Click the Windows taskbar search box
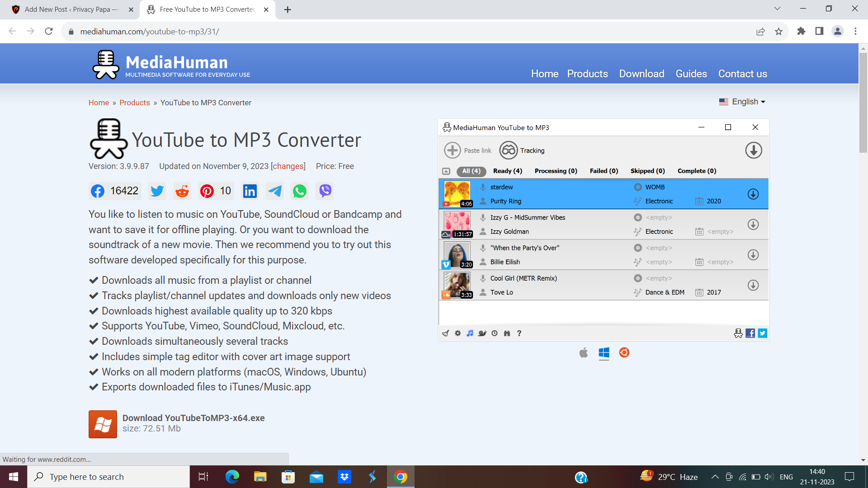 108,477
